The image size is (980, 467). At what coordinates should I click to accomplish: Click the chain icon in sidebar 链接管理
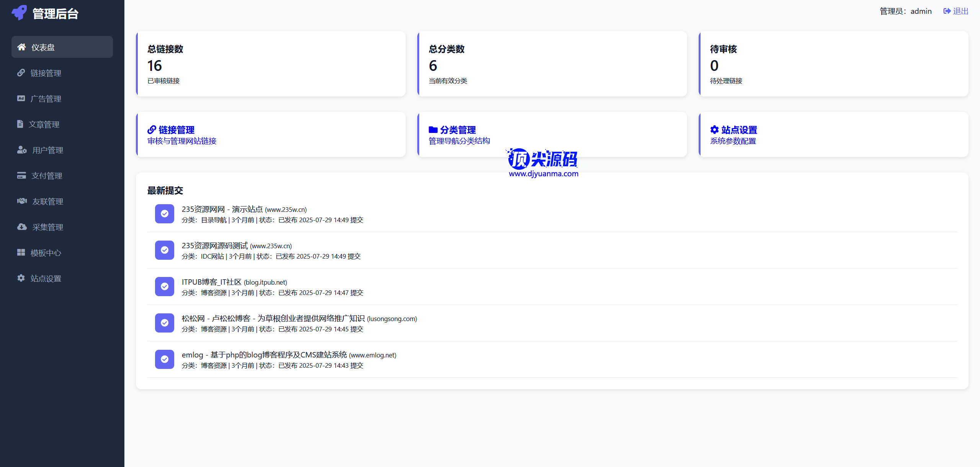(x=21, y=73)
